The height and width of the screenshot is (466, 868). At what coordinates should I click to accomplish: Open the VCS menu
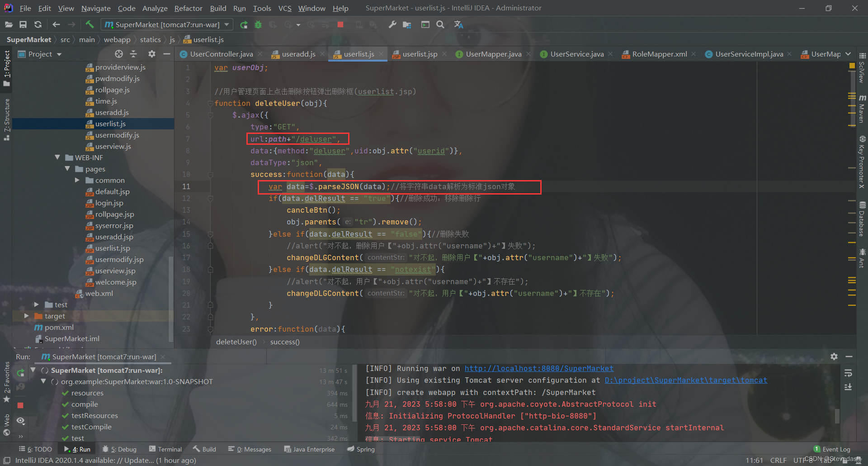point(285,8)
